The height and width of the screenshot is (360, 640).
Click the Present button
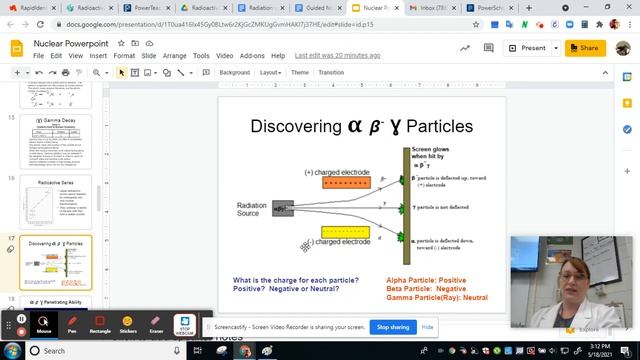[x=527, y=48]
